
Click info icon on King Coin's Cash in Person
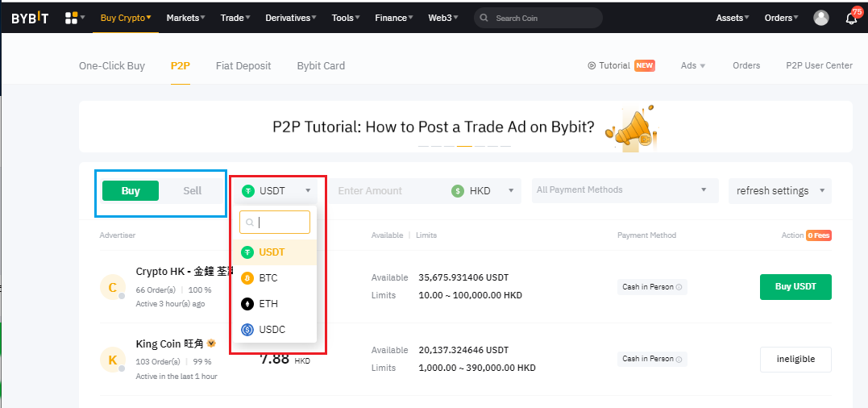(679, 360)
